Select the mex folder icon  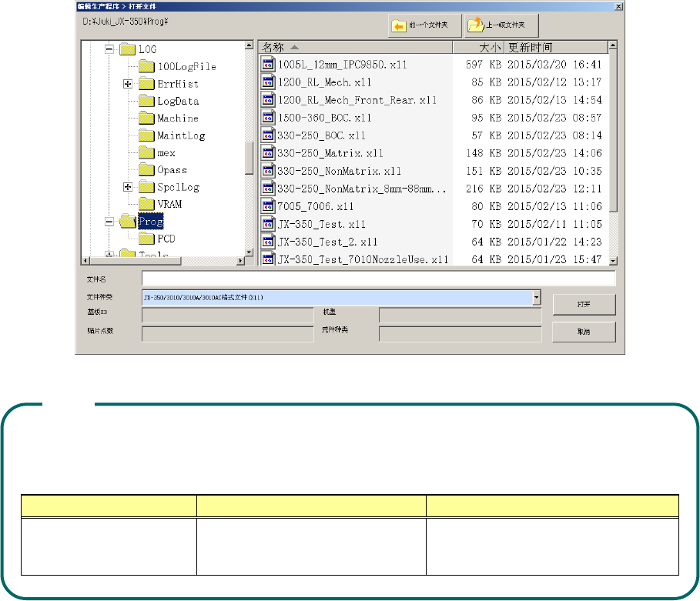[x=146, y=152]
